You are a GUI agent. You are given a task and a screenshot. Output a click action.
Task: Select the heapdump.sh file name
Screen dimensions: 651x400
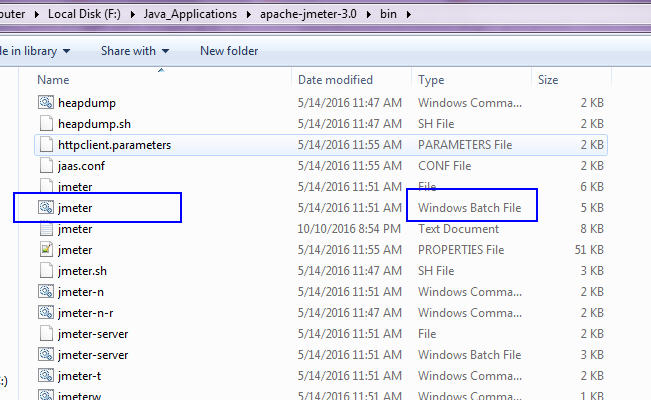click(x=94, y=124)
